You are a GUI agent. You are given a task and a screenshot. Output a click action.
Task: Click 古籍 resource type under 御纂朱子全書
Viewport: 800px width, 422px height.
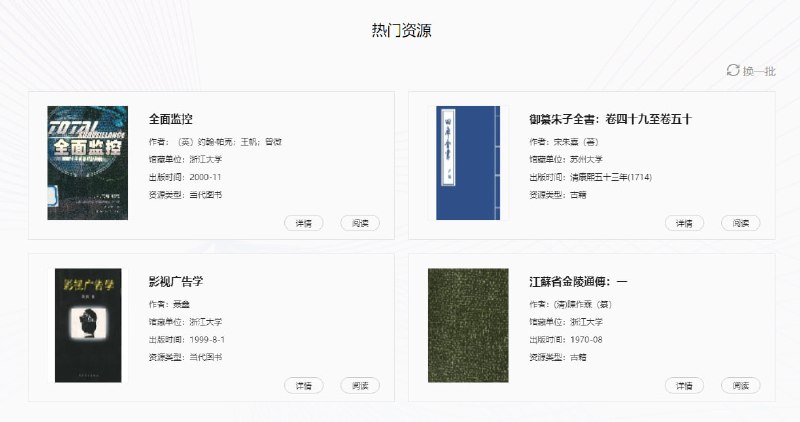coord(578,194)
